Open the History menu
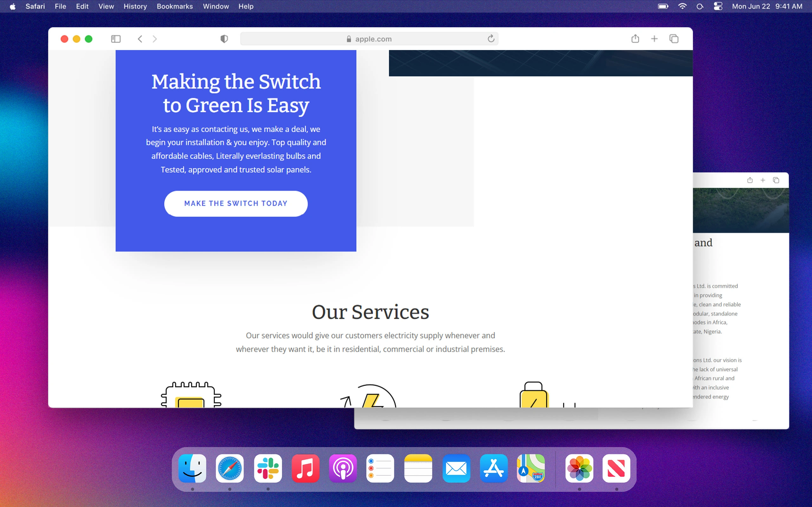The height and width of the screenshot is (507, 812). [135, 6]
